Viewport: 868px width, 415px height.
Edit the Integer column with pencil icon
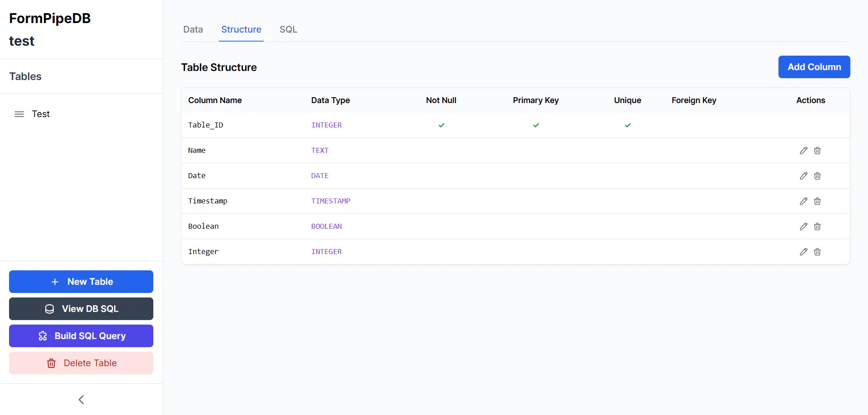pos(803,252)
